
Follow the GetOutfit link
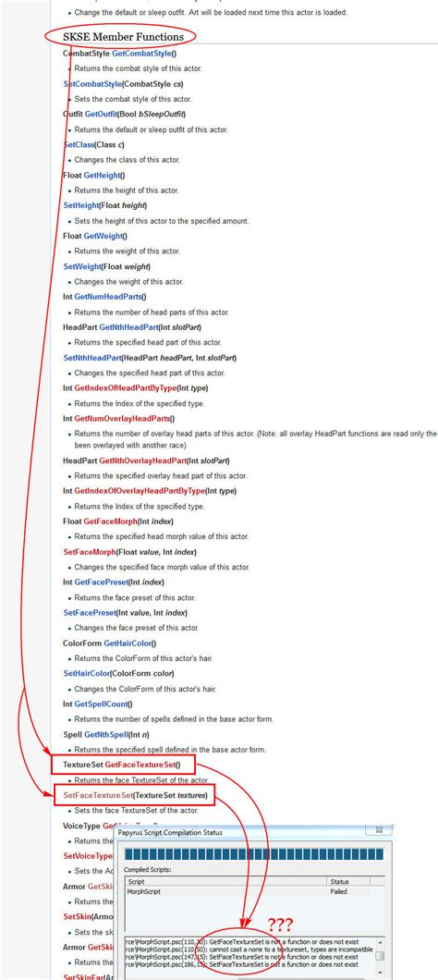[100, 115]
